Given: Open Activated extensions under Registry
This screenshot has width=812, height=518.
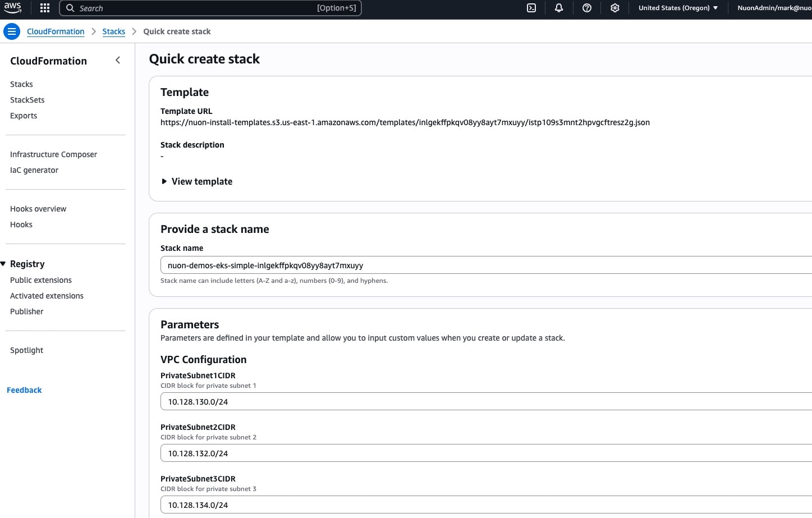Looking at the screenshot, I should 47,296.
